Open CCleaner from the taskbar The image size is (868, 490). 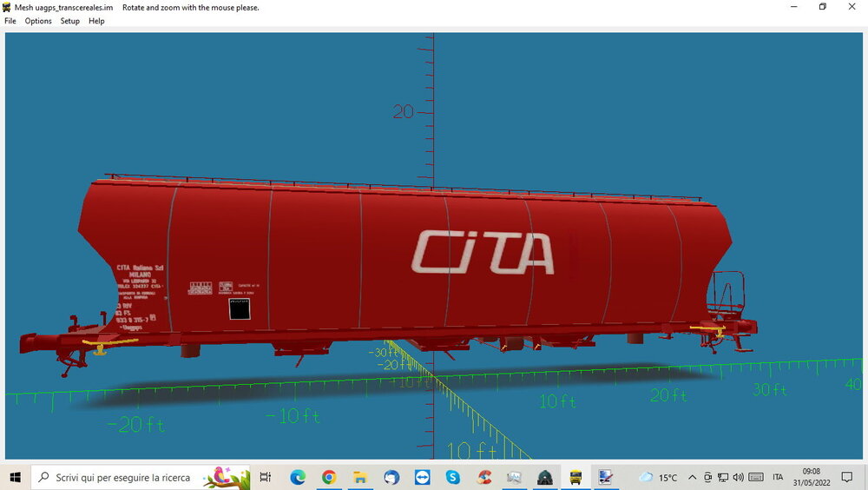[x=484, y=477]
